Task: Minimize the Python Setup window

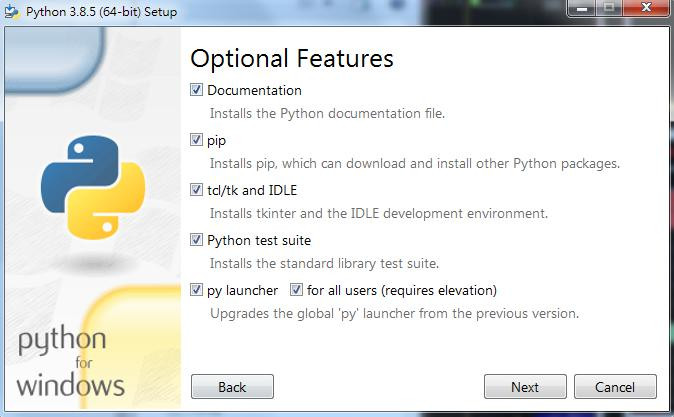Action: click(x=582, y=8)
